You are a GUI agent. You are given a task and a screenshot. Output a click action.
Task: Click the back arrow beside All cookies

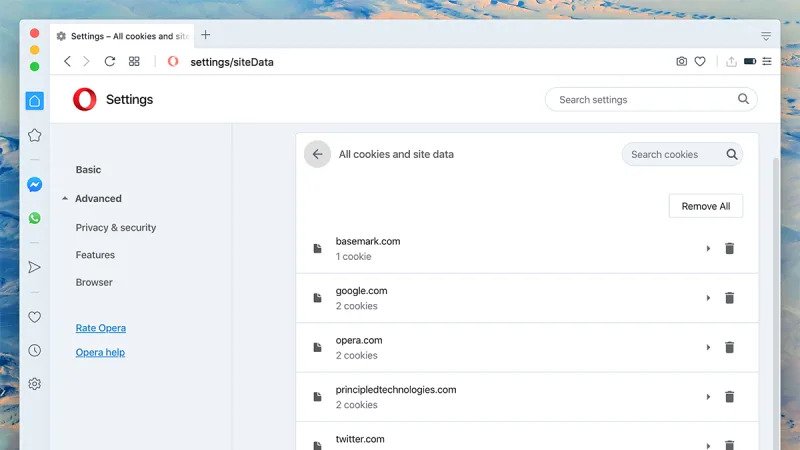tap(317, 154)
